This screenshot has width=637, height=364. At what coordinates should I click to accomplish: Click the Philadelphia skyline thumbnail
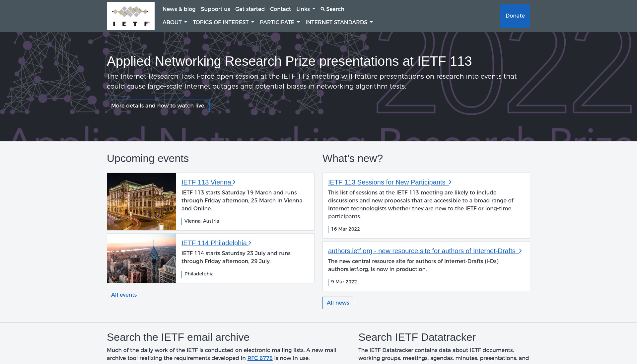pyautogui.click(x=142, y=258)
